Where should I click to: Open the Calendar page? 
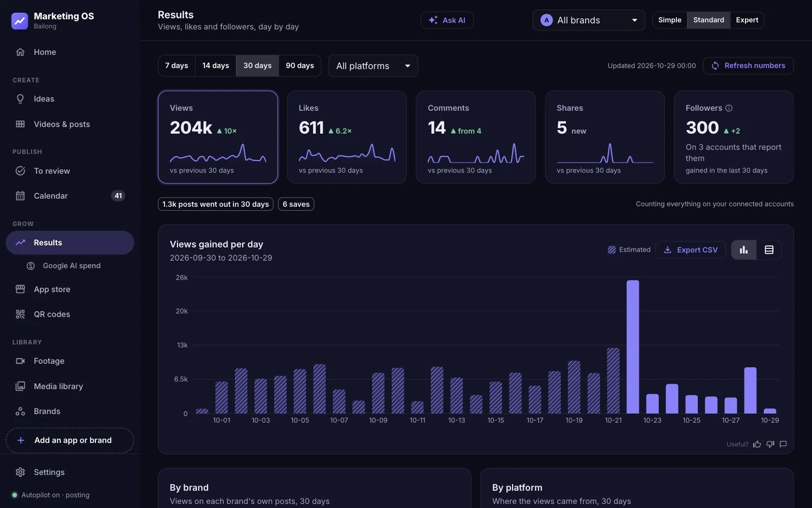tap(70, 196)
